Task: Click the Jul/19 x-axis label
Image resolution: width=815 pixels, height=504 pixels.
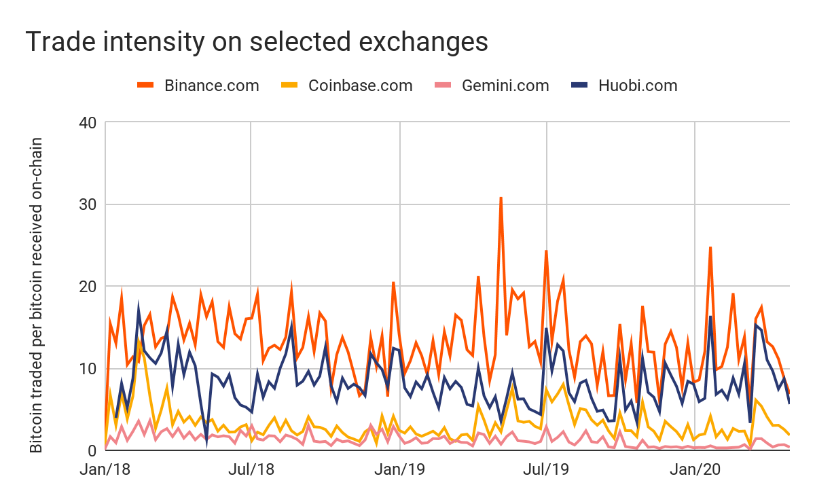Action: 547,469
